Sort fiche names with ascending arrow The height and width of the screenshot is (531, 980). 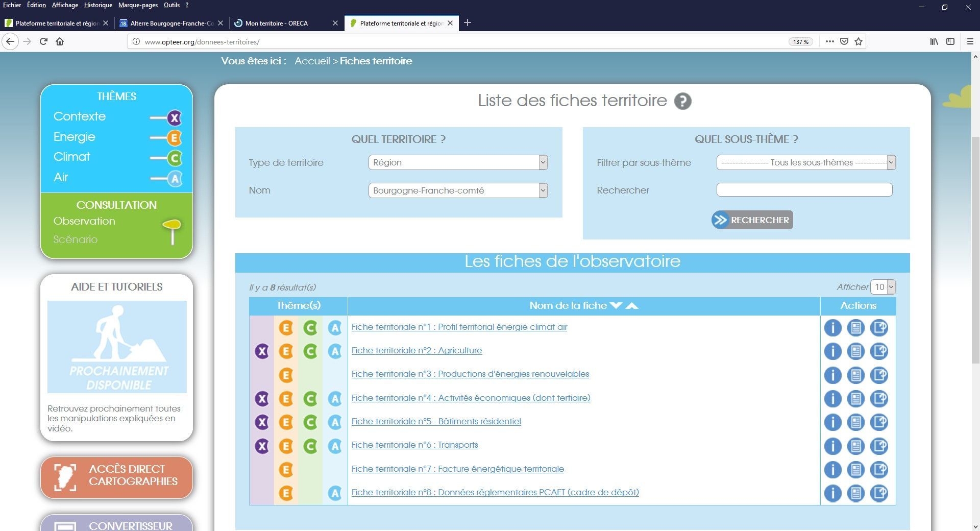point(632,305)
